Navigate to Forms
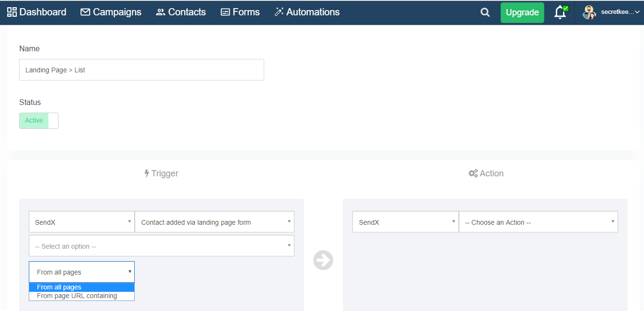This screenshot has height=311, width=644. click(x=240, y=12)
